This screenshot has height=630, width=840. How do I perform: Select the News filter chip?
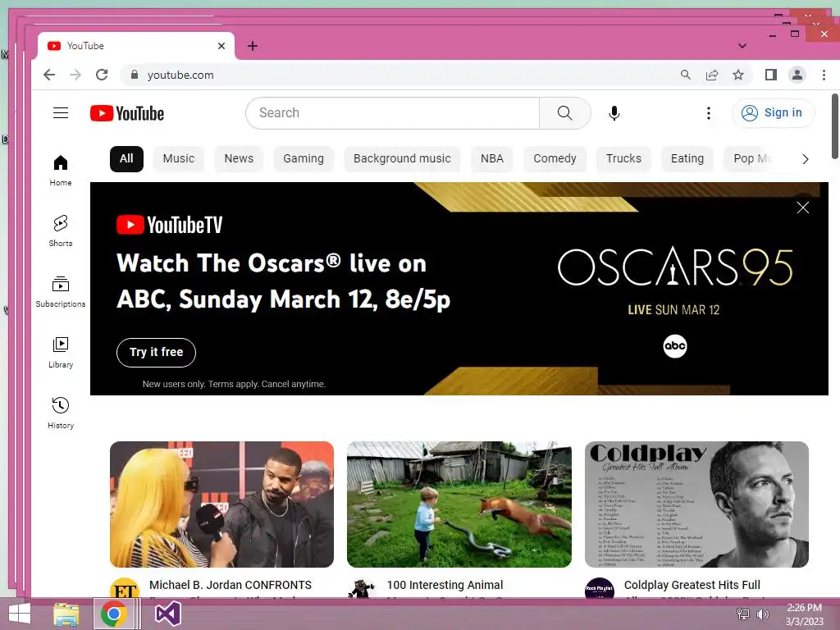(239, 158)
